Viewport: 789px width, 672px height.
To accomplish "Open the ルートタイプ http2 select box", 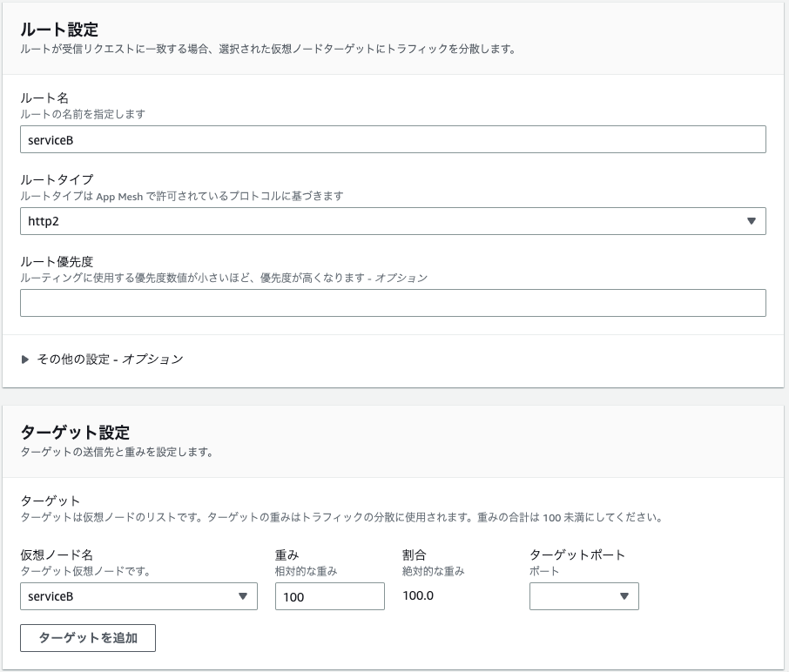I will point(393,221).
